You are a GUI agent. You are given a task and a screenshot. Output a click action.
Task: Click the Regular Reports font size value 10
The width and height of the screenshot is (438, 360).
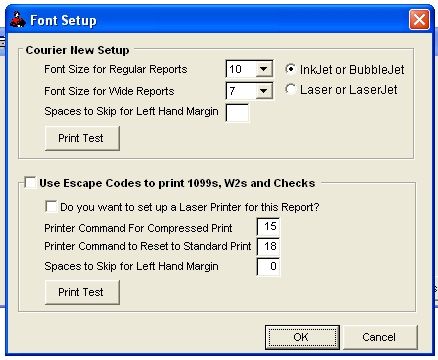click(x=241, y=69)
